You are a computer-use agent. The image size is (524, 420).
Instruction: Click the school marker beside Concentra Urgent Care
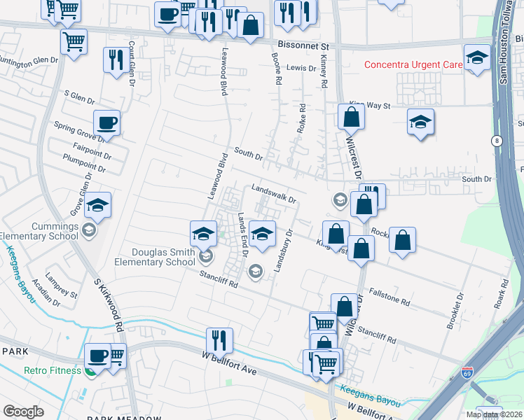click(477, 58)
